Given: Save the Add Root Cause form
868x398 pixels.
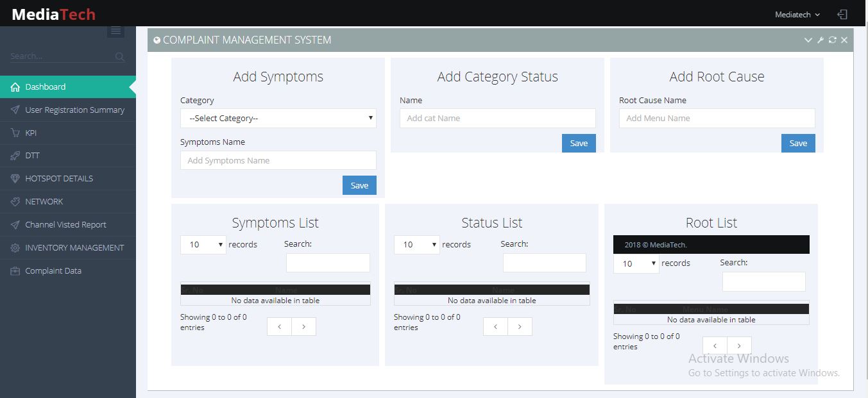Looking at the screenshot, I should pyautogui.click(x=798, y=143).
